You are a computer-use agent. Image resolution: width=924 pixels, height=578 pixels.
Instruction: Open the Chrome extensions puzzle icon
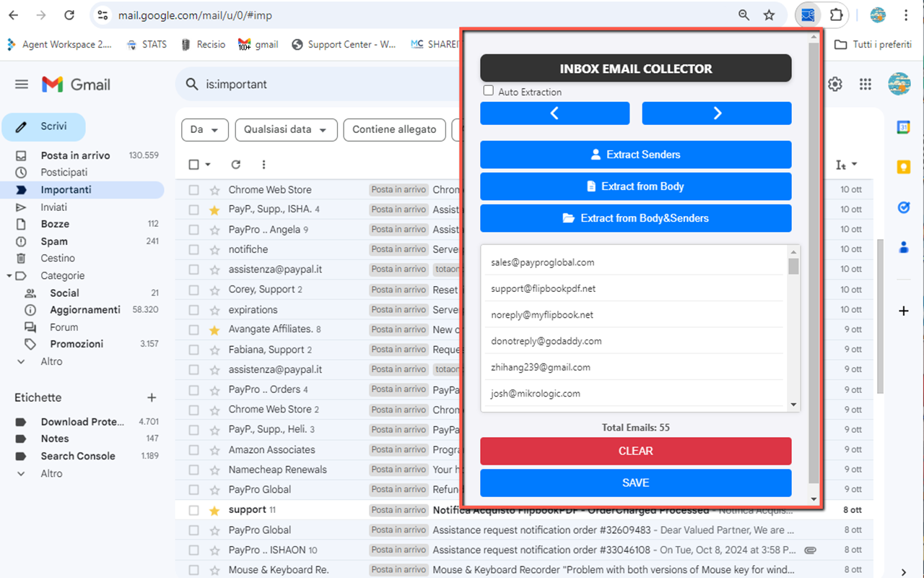(x=835, y=14)
